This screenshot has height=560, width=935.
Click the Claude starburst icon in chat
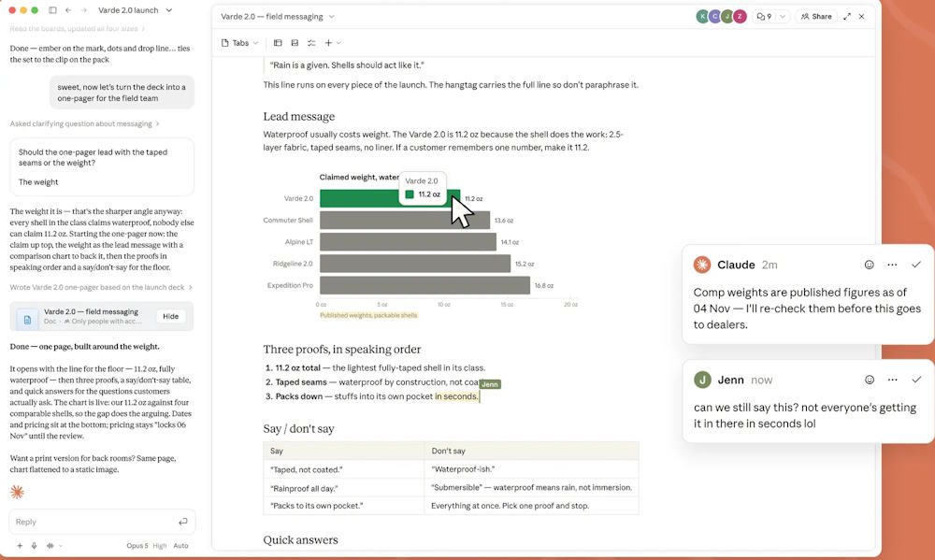tap(17, 492)
